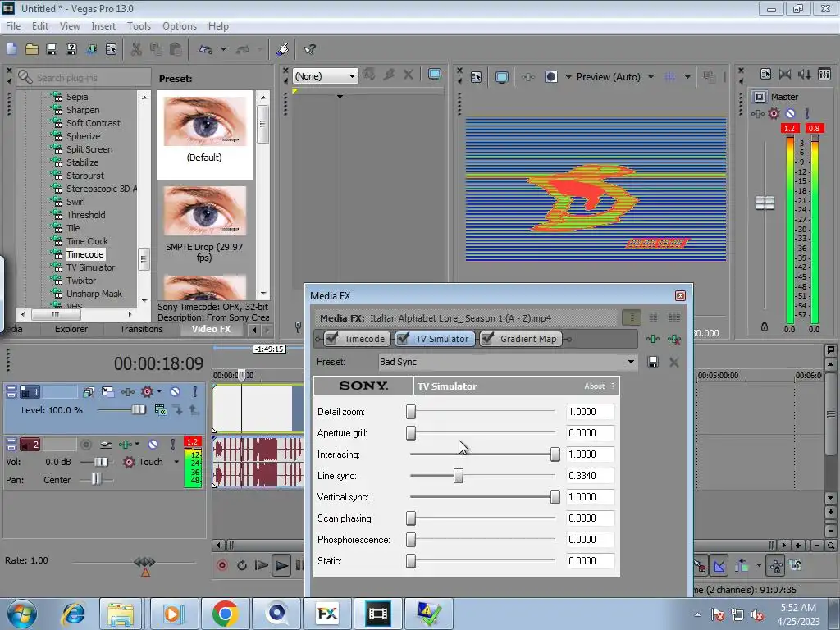Select Twixtor plug-in in list
The height and width of the screenshot is (630, 840).
point(81,281)
